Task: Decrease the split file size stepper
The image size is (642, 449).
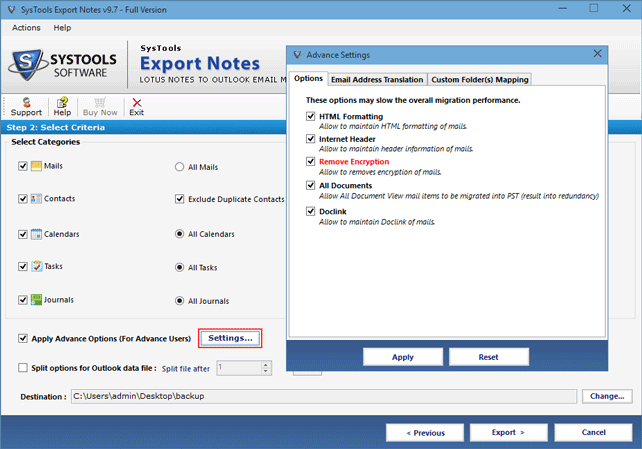Action: pos(266,371)
